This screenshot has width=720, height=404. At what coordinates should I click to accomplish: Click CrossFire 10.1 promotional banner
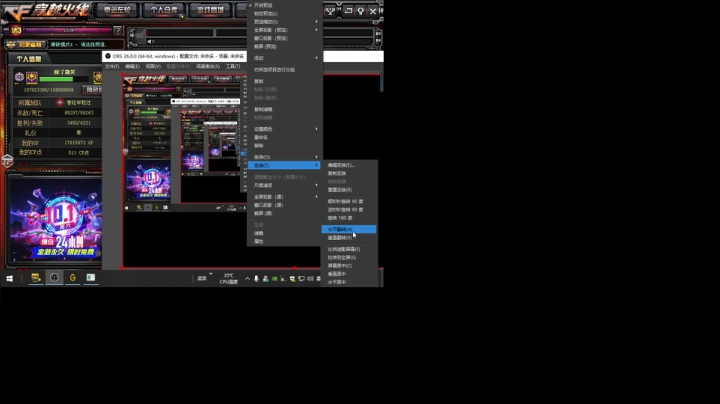56,220
